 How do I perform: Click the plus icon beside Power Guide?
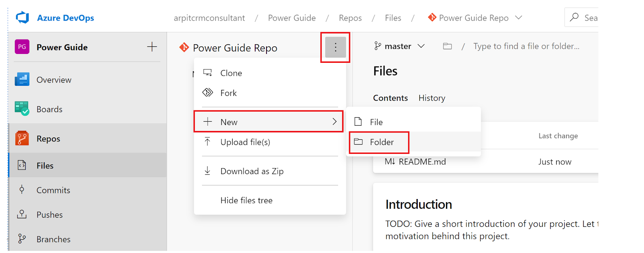pyautogui.click(x=152, y=47)
